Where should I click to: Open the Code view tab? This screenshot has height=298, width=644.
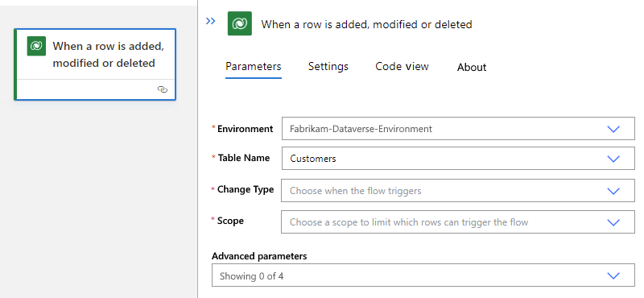[x=402, y=66]
